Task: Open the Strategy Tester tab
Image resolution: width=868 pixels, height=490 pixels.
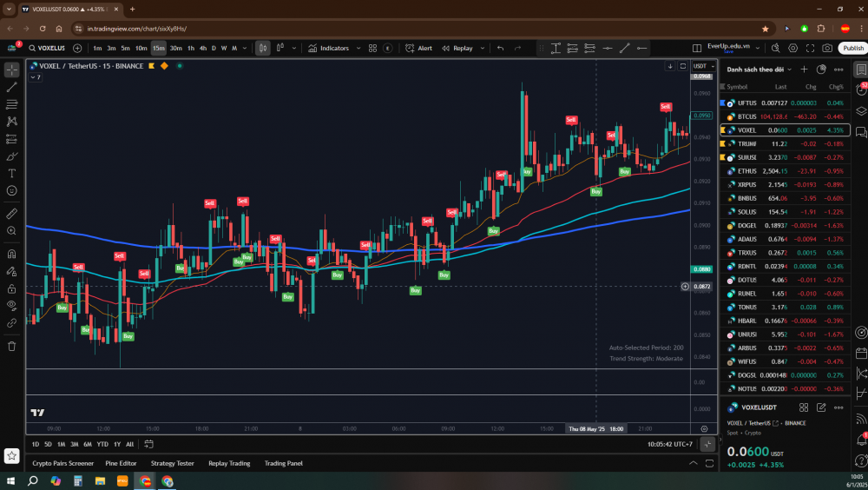Action: click(x=172, y=463)
